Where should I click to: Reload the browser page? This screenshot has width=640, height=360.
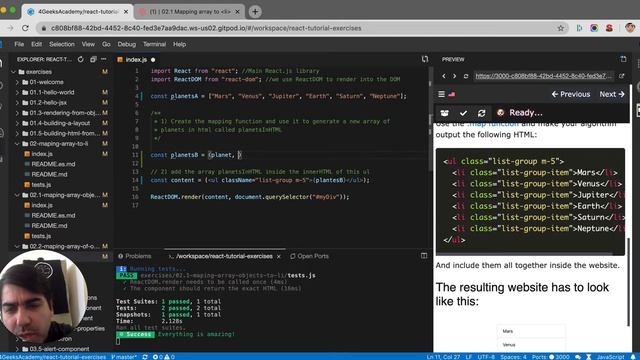tap(25, 28)
